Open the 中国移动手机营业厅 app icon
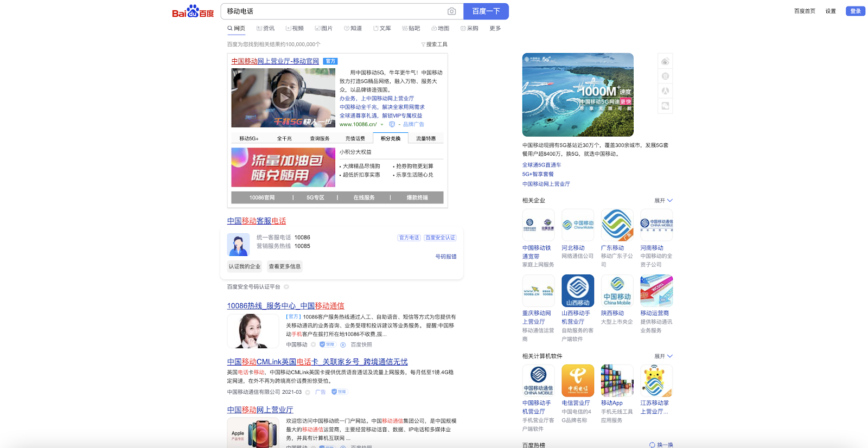The height and width of the screenshot is (448, 868). coord(539,381)
